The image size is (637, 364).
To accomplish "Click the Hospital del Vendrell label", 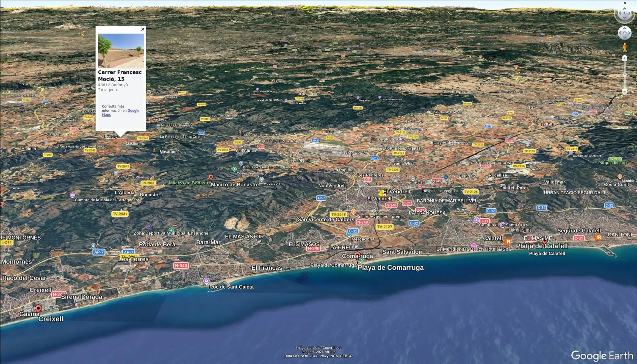I will point(440,191).
